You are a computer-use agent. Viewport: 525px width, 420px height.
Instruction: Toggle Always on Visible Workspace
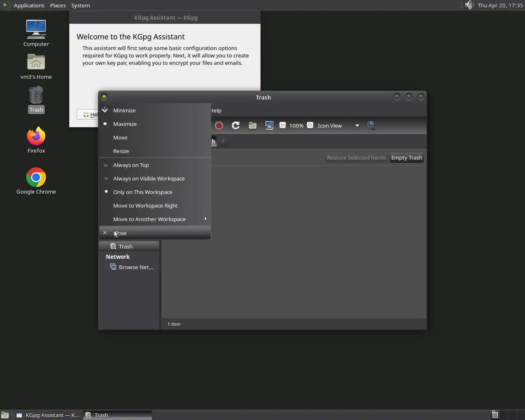pos(155,178)
